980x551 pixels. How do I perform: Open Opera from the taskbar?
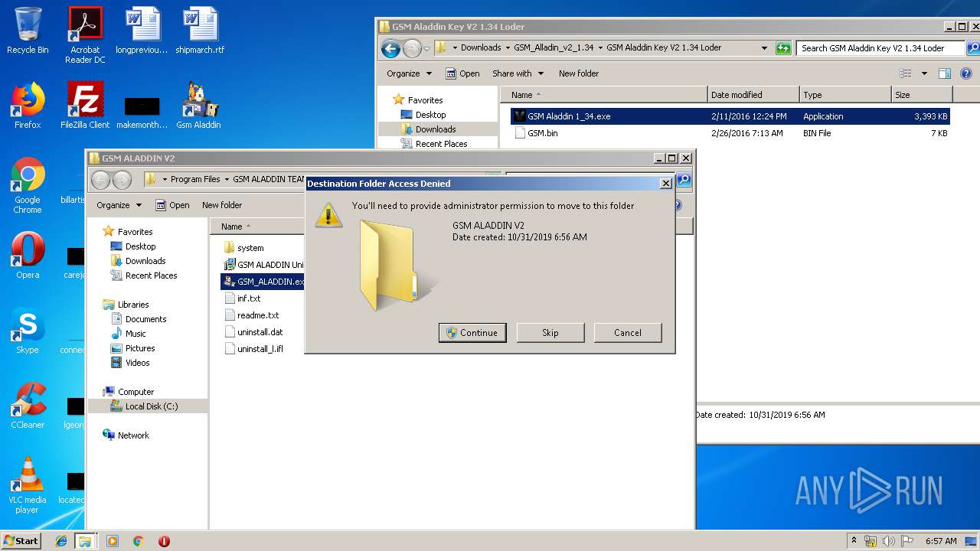[164, 541]
